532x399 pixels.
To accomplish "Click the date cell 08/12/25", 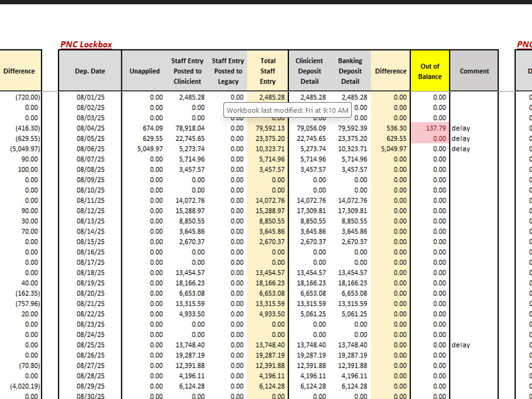I will coord(90,211).
